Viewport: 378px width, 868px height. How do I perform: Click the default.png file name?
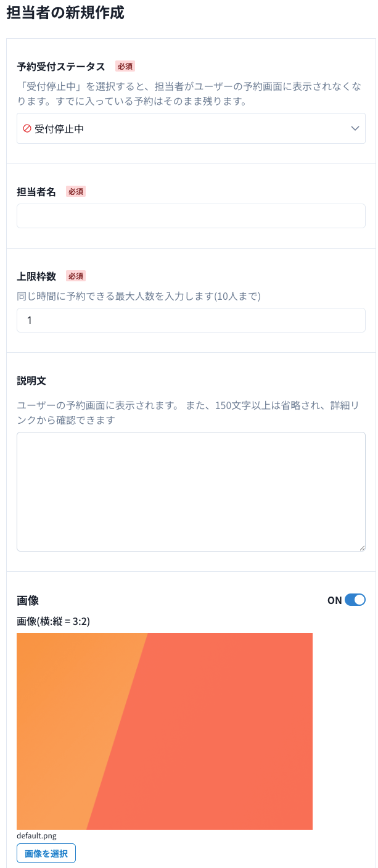[x=36, y=836]
